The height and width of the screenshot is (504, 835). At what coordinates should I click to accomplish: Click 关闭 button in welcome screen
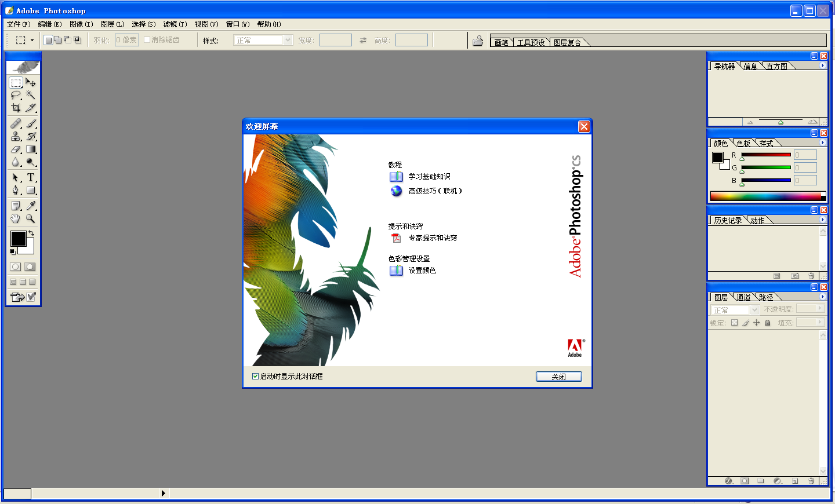(559, 377)
